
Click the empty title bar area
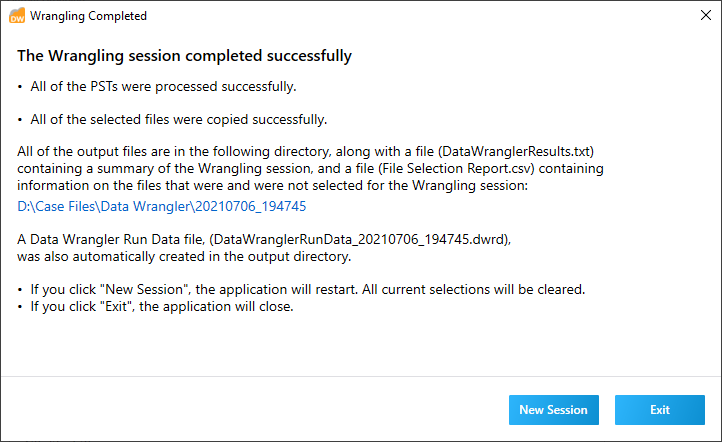[x=414, y=16]
